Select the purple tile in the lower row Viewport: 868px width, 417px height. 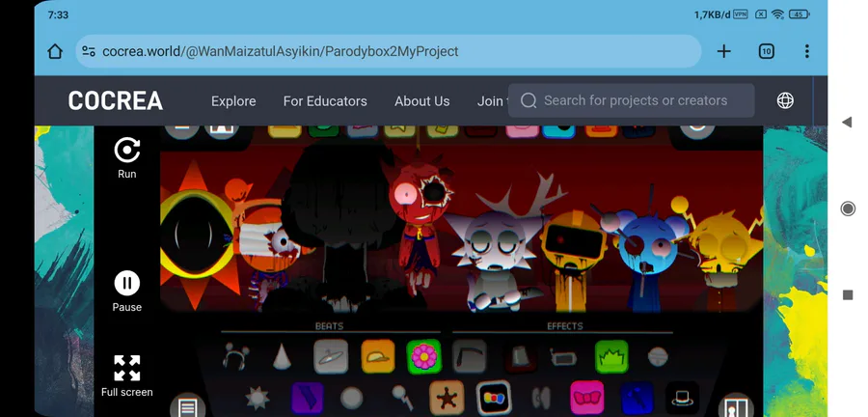308,398
